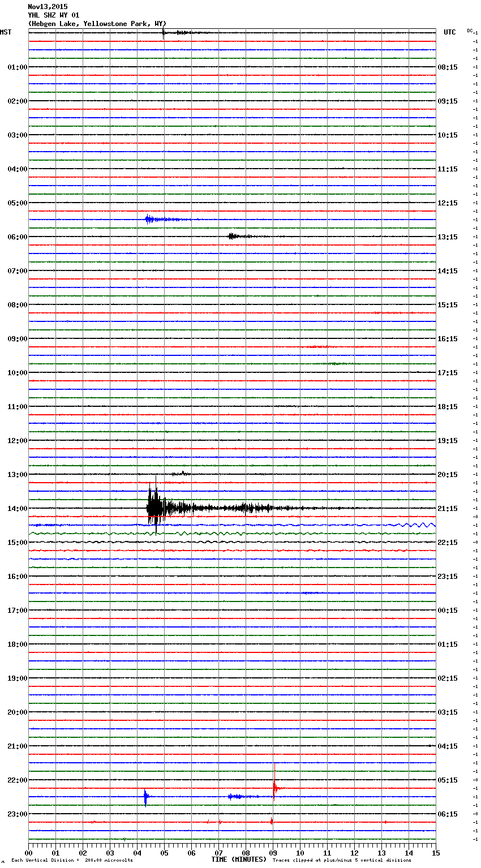The height and width of the screenshot is (868, 481).
Task: Click the 13:15 UTC time label
Action: click(x=448, y=237)
